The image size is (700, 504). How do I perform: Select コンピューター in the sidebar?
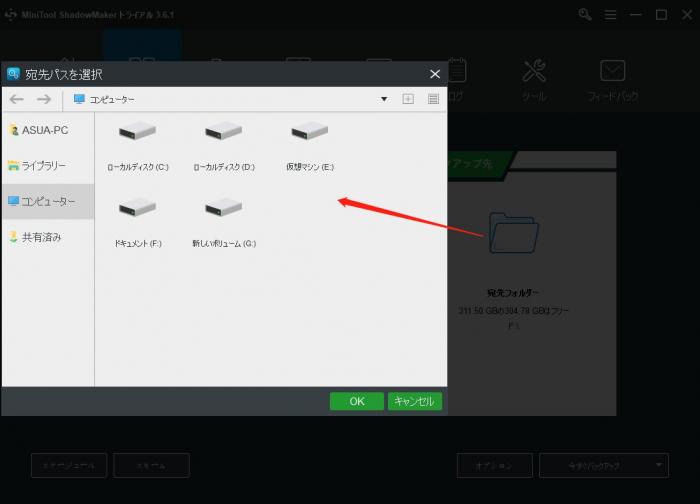click(48, 201)
